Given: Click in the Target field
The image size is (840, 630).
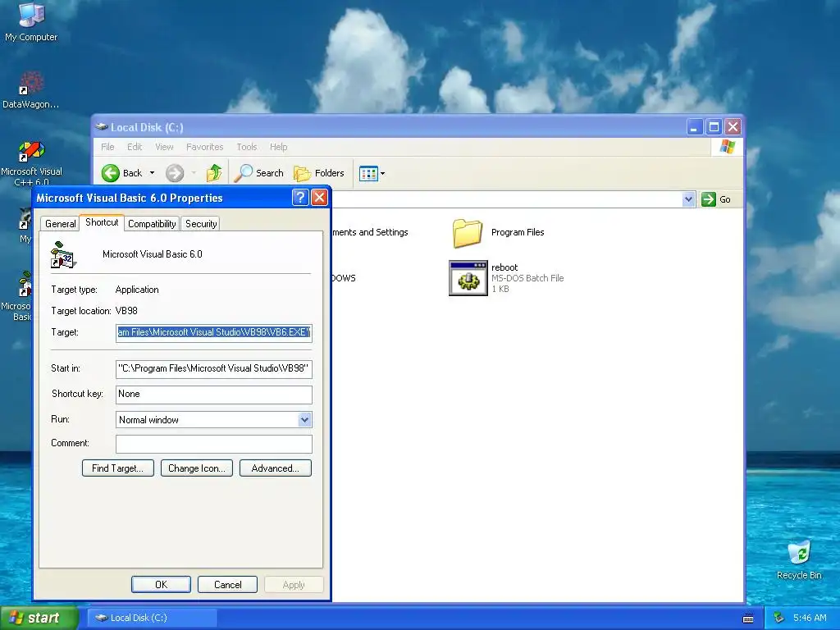Looking at the screenshot, I should [x=214, y=333].
